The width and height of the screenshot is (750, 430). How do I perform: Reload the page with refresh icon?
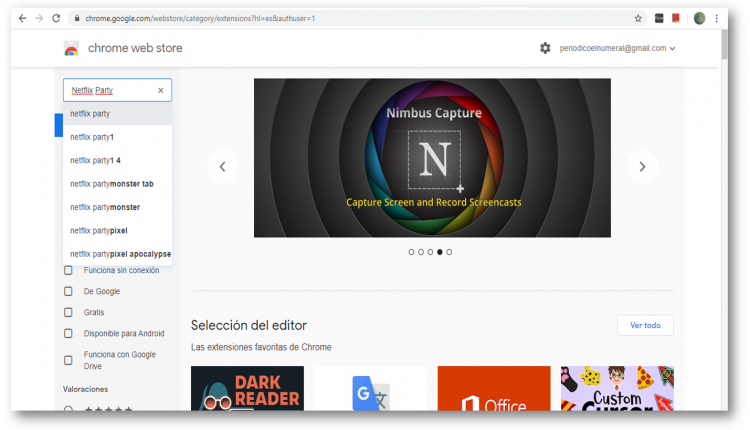click(55, 18)
